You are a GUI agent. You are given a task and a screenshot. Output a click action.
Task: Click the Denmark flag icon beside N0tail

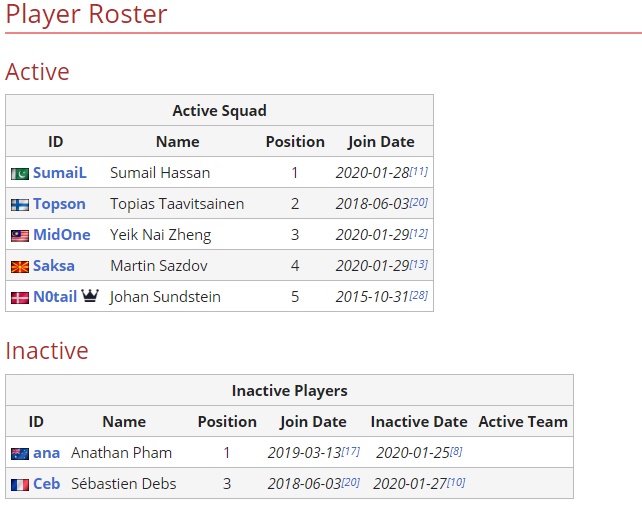[x=20, y=297]
